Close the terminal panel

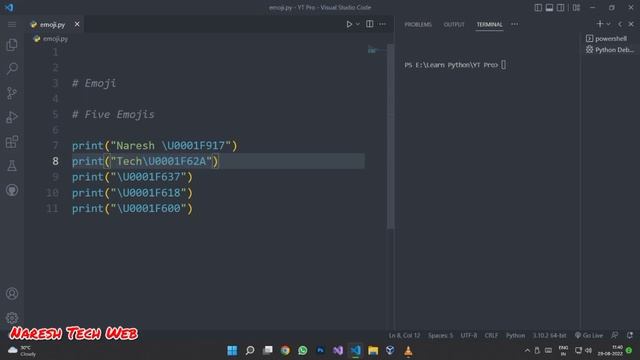pyautogui.click(x=631, y=24)
